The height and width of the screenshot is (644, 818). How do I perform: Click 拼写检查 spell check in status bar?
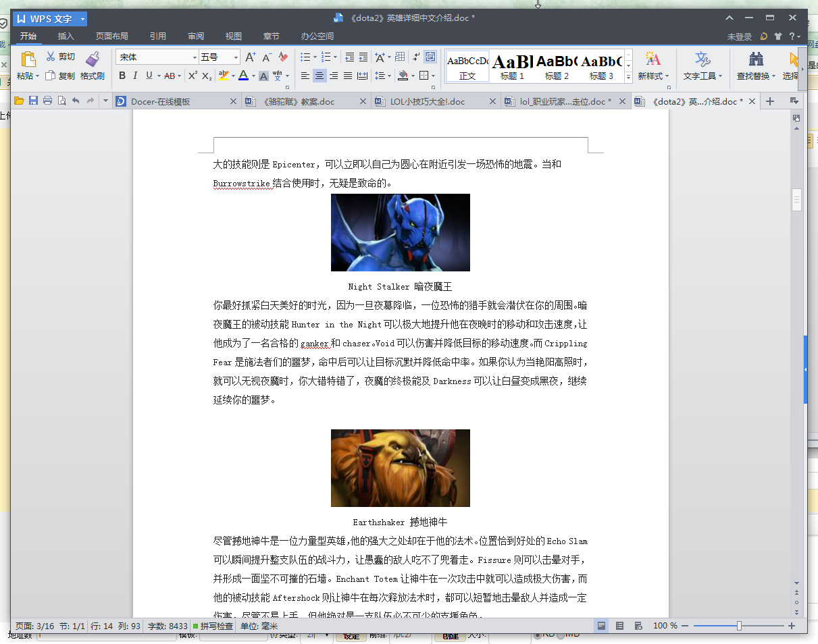(x=213, y=626)
